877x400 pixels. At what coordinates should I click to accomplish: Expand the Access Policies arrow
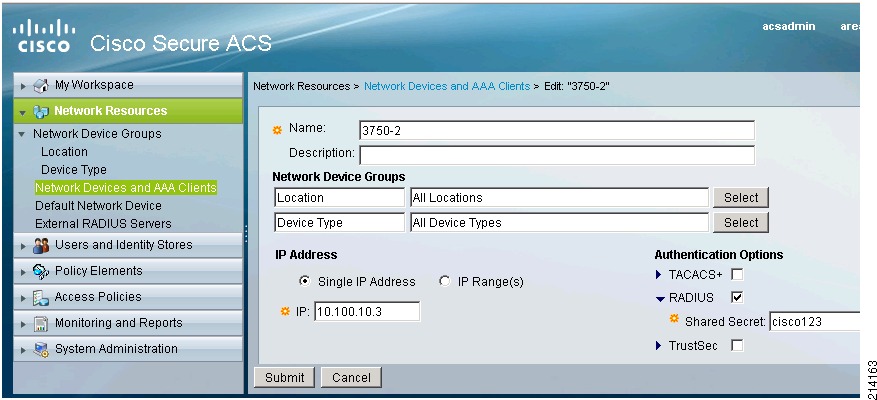23,298
